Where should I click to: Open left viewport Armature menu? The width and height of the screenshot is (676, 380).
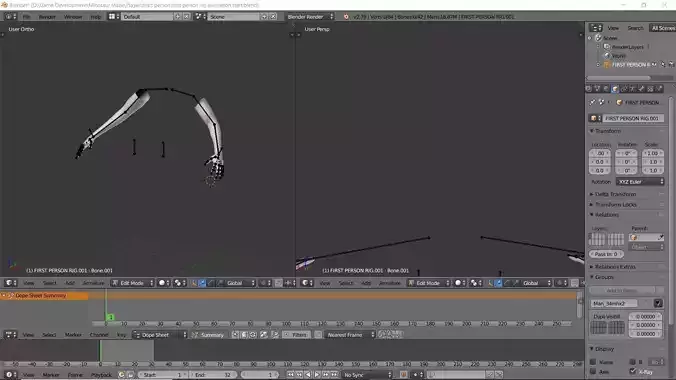(93, 283)
